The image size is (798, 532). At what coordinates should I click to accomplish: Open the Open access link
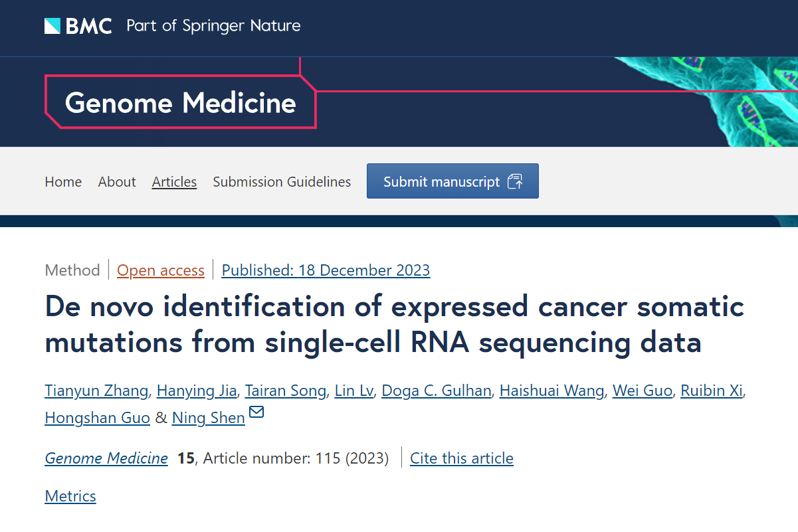[x=161, y=270]
